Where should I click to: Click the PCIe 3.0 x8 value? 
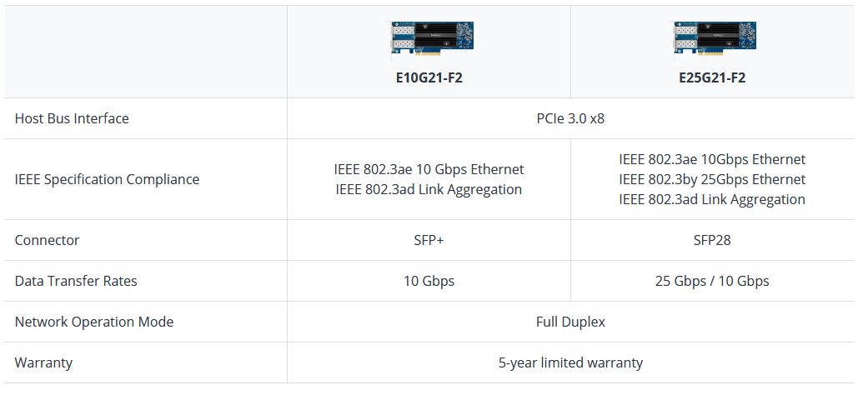(570, 118)
